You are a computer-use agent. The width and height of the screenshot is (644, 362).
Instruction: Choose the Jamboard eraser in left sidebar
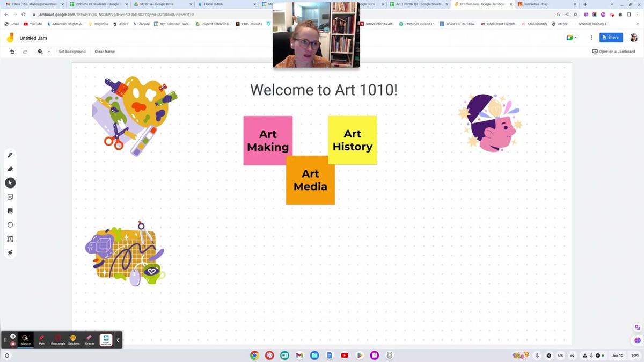[x=10, y=169]
